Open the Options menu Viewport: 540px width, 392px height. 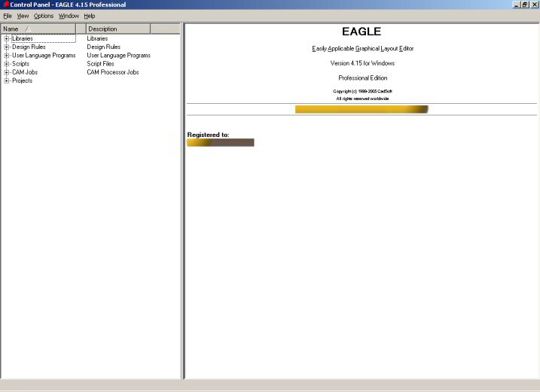click(44, 16)
